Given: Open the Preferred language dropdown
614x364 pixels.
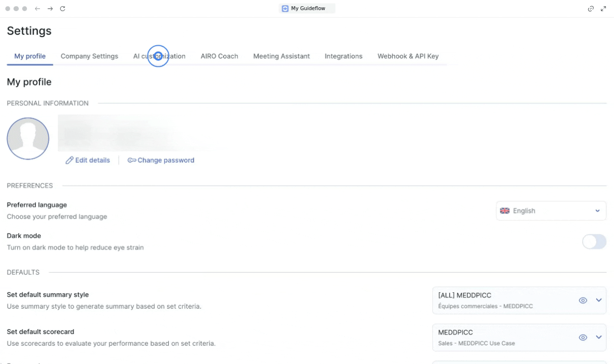Looking at the screenshot, I should pos(551,211).
